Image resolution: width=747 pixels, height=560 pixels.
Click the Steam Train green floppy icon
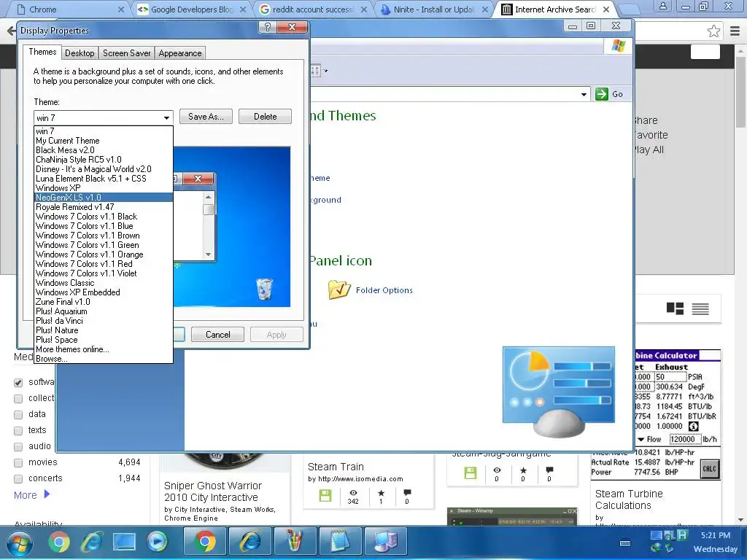[325, 495]
